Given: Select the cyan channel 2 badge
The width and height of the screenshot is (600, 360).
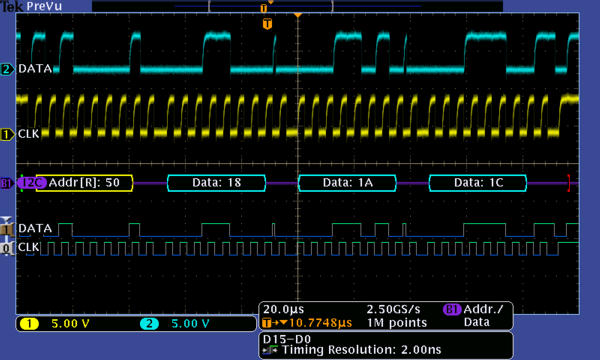Looking at the screenshot, I should [x=149, y=324].
